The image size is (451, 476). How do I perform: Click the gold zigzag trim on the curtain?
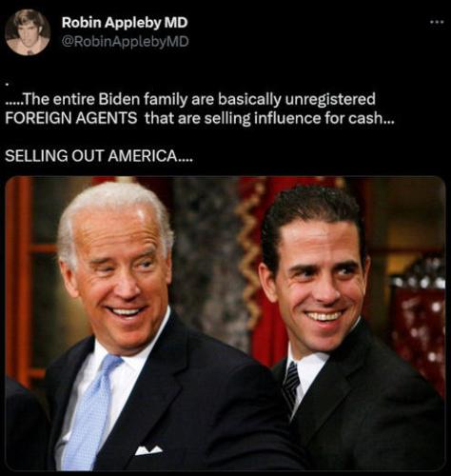[x=249, y=254]
